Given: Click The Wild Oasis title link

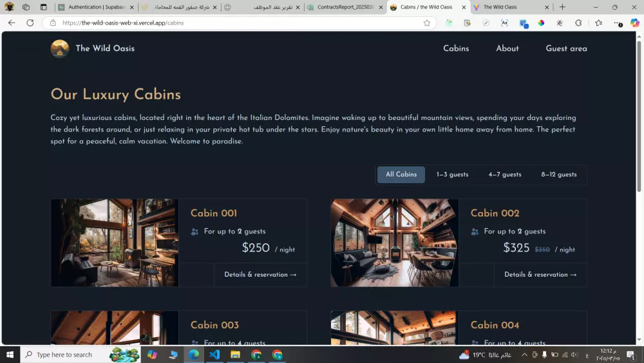Looking at the screenshot, I should pyautogui.click(x=105, y=48).
